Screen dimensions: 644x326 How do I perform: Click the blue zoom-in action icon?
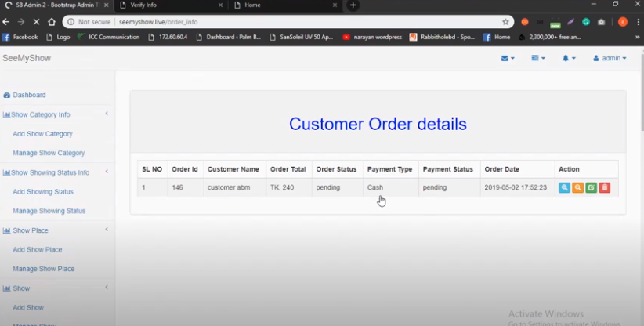tap(564, 188)
